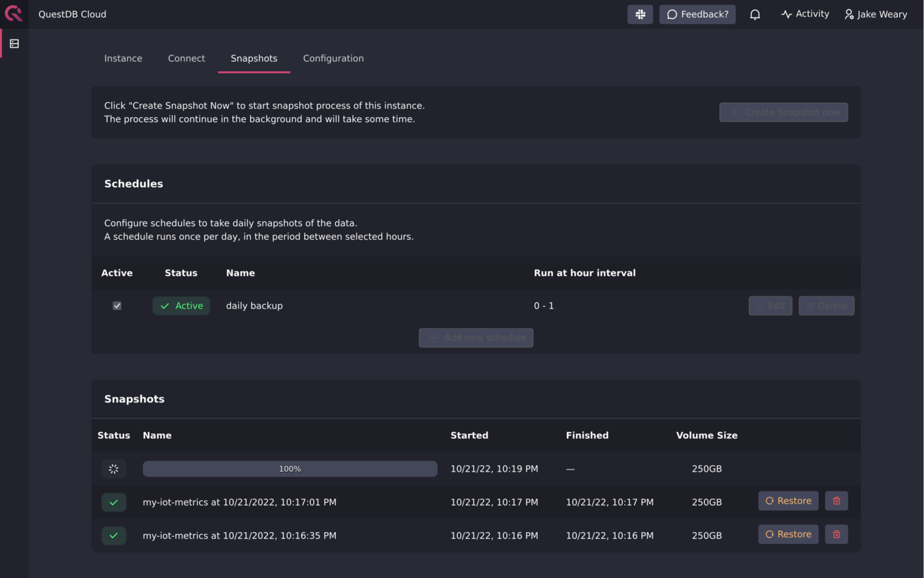Restore the 10:16:35 PM snapshot
The height and width of the screenshot is (578, 924).
click(789, 534)
